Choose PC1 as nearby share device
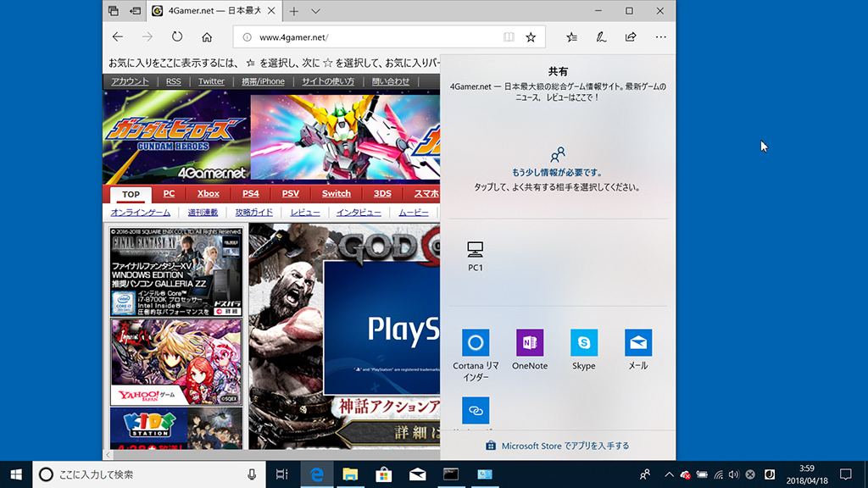The image size is (868, 488). pyautogui.click(x=476, y=249)
